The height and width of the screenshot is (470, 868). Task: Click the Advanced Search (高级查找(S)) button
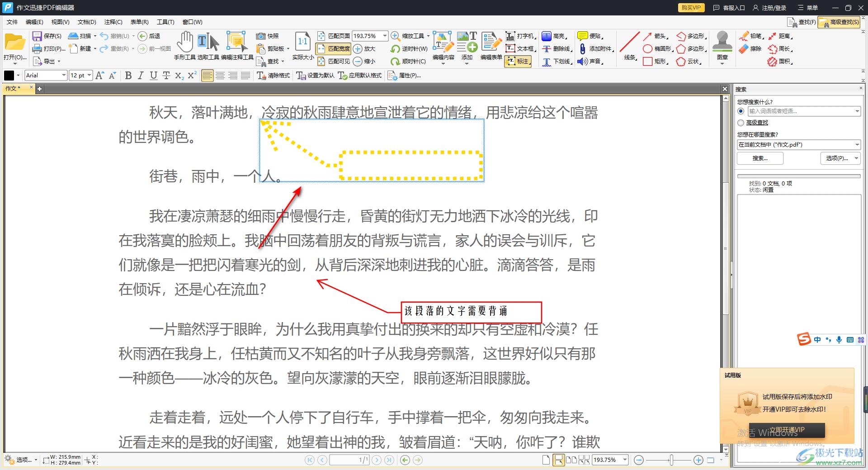coord(839,22)
